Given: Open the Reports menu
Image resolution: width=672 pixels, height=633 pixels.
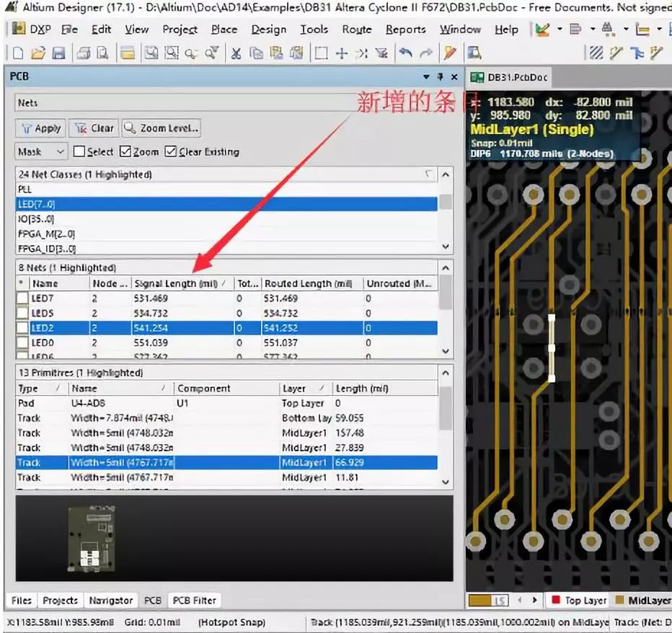Looking at the screenshot, I should pos(405,30).
